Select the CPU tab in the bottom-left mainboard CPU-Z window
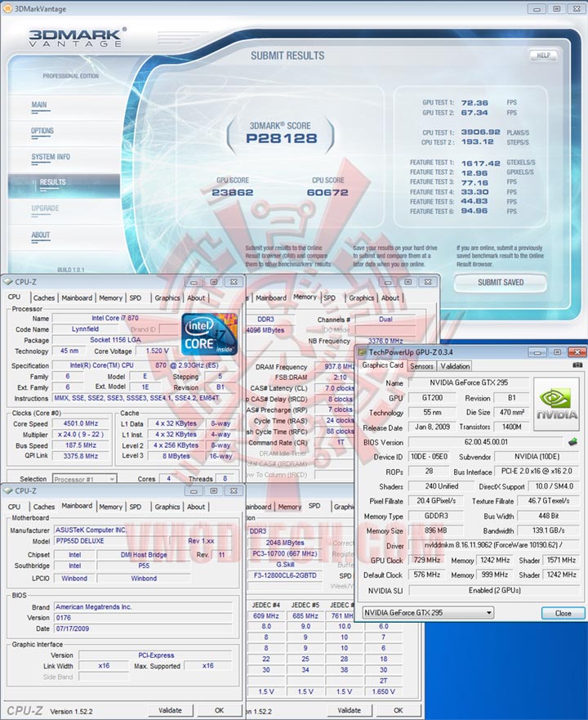 [14, 507]
